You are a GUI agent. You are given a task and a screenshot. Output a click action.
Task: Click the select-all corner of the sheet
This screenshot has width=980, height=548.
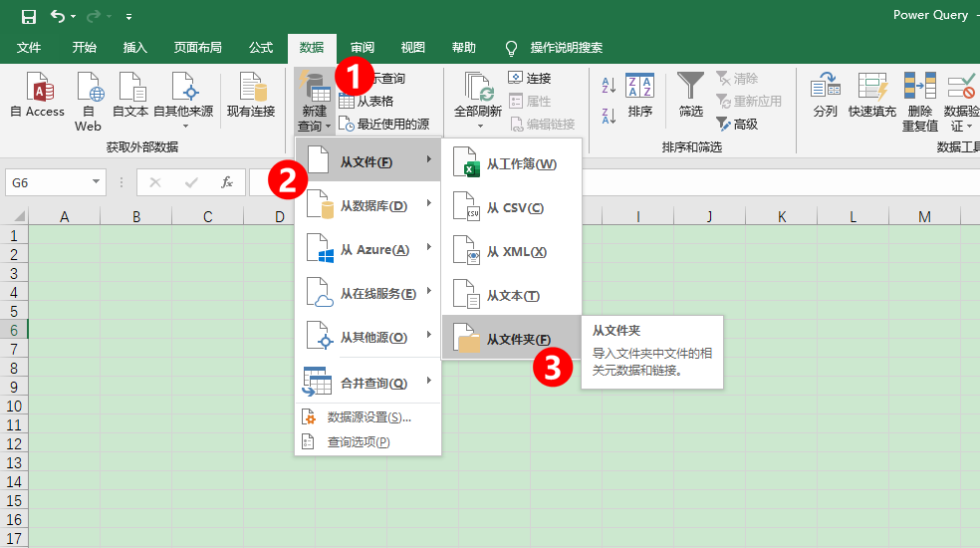pyautogui.click(x=16, y=216)
